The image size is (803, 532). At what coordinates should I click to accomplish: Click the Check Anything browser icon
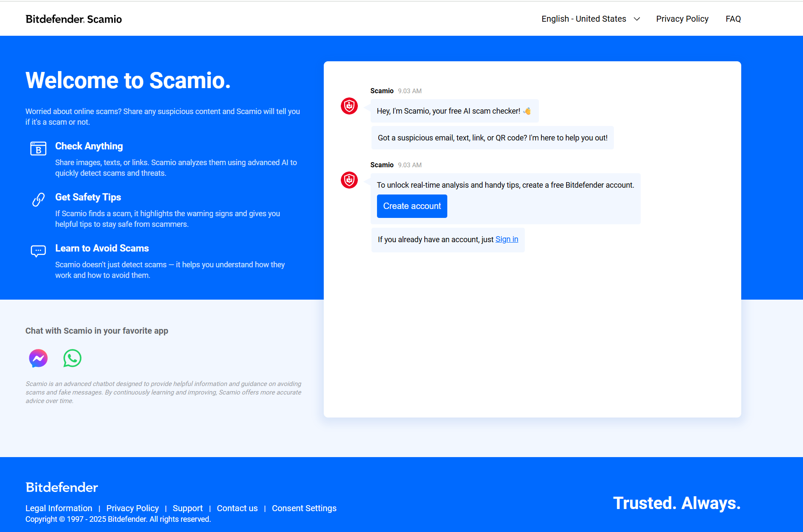tap(38, 149)
